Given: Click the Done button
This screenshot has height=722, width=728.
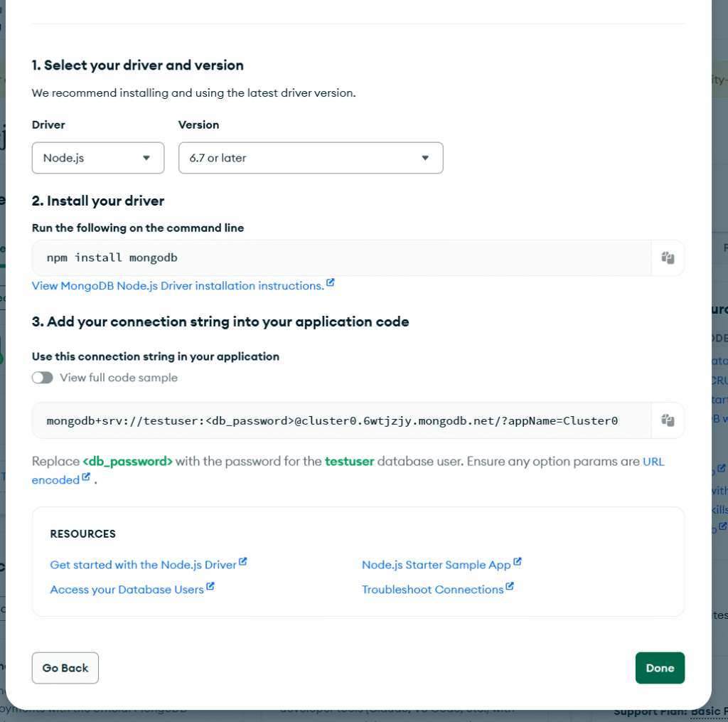Looking at the screenshot, I should (660, 668).
